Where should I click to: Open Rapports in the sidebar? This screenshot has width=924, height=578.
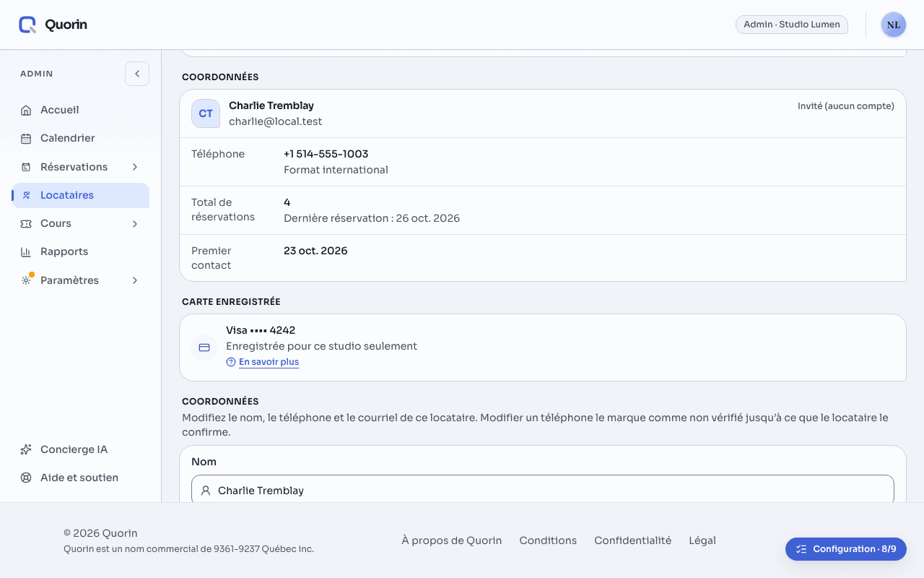(81, 252)
